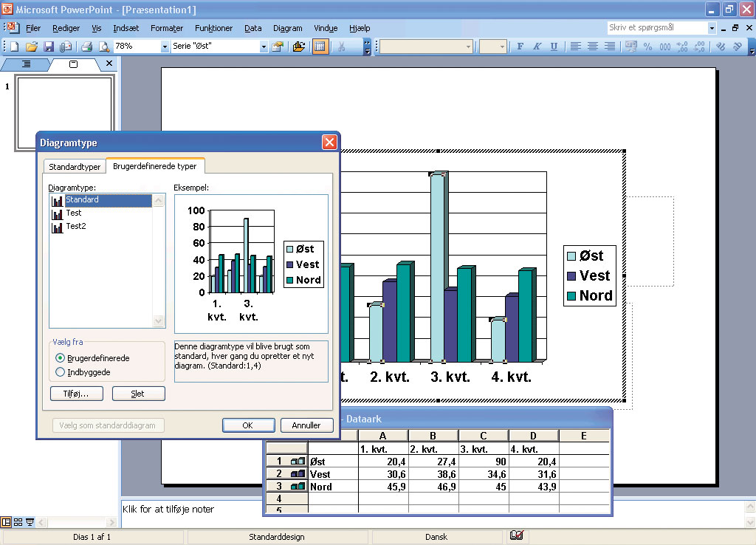Viewport: 756px width, 545px height.
Task: Open the 78% zoom dropdown
Action: coord(164,47)
